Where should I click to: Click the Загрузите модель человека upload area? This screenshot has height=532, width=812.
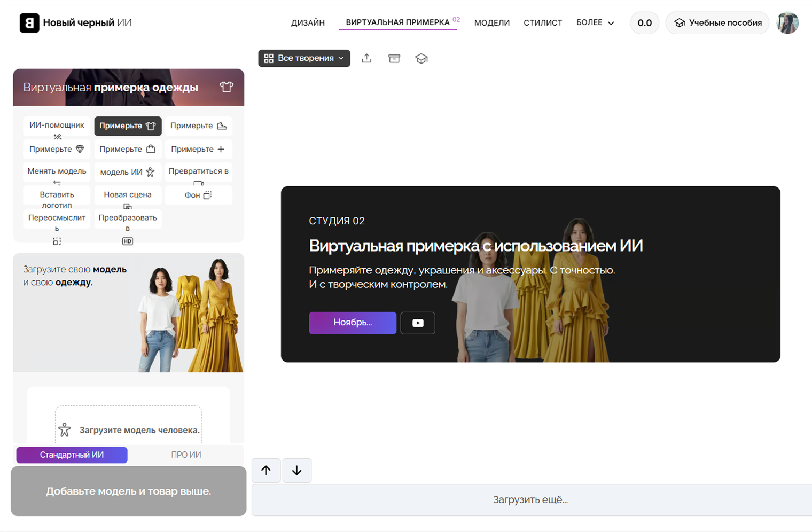click(x=128, y=428)
